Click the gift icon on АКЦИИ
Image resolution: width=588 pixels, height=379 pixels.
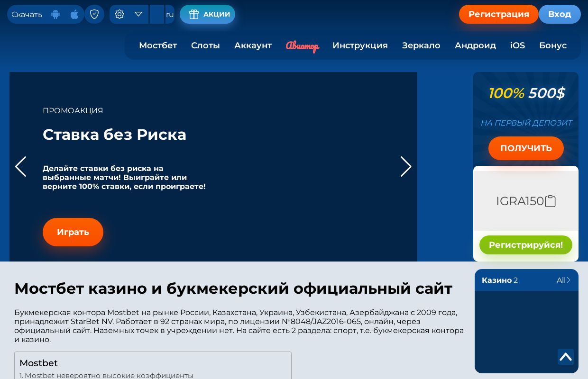coord(194,14)
